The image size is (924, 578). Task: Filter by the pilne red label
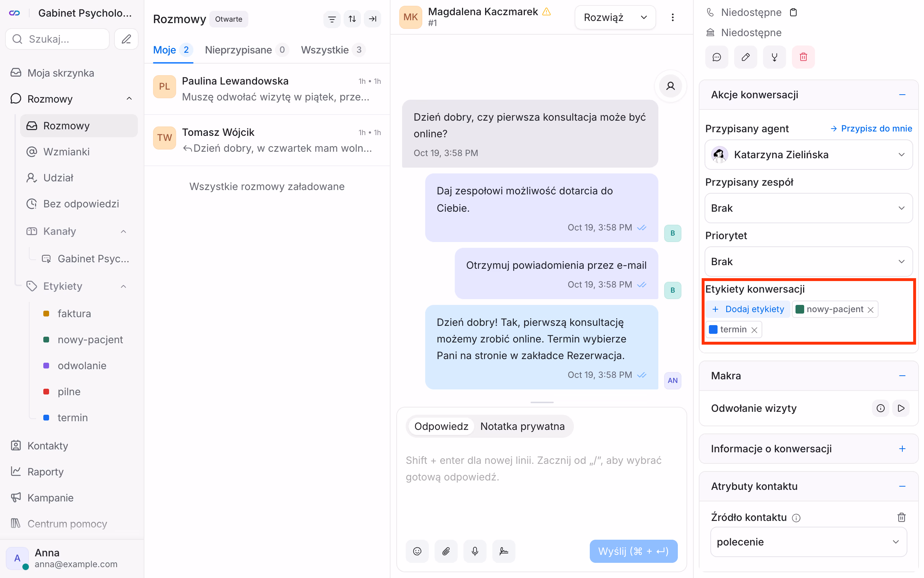click(69, 392)
